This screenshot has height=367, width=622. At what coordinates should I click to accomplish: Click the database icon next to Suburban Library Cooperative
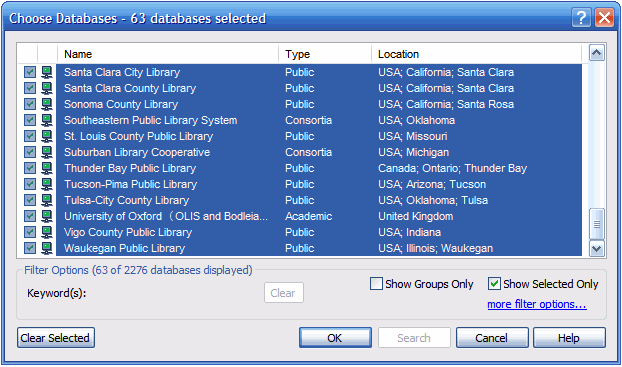pos(47,152)
